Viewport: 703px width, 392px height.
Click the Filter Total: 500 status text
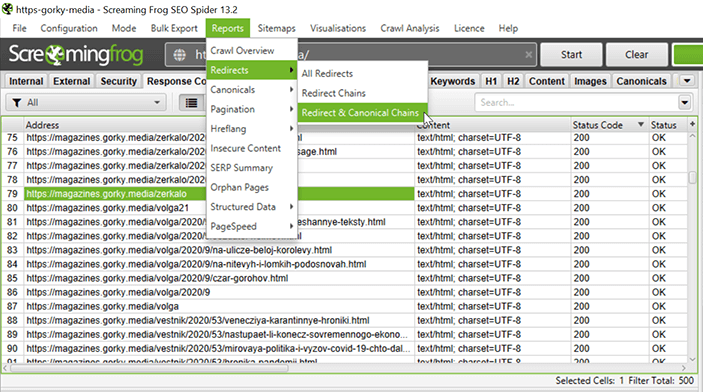coord(661,381)
